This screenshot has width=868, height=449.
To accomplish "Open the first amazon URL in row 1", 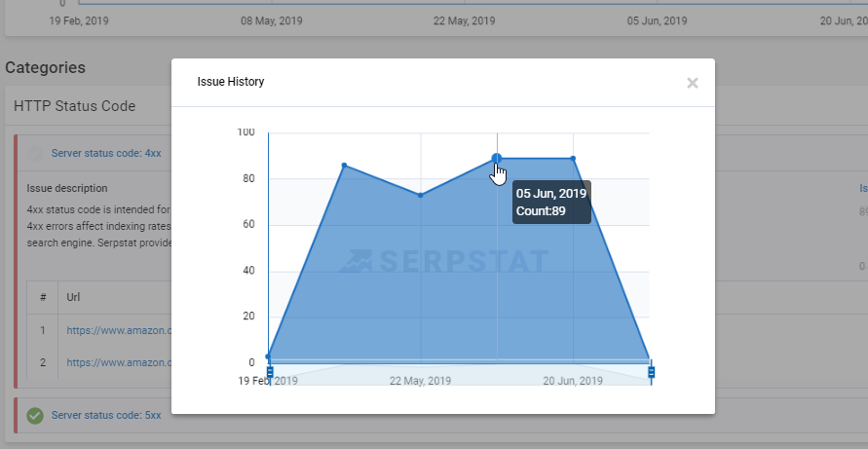I will [x=119, y=330].
